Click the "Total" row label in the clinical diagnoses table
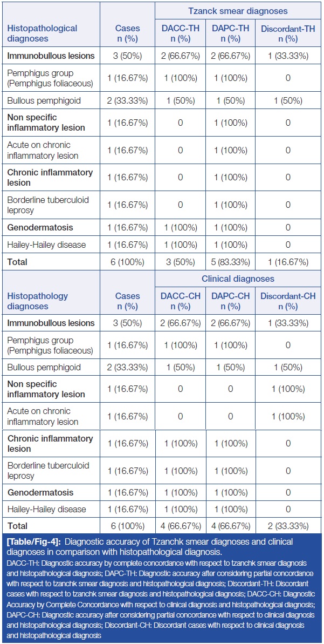Viewport: 324px width, 644px height. coord(17,526)
